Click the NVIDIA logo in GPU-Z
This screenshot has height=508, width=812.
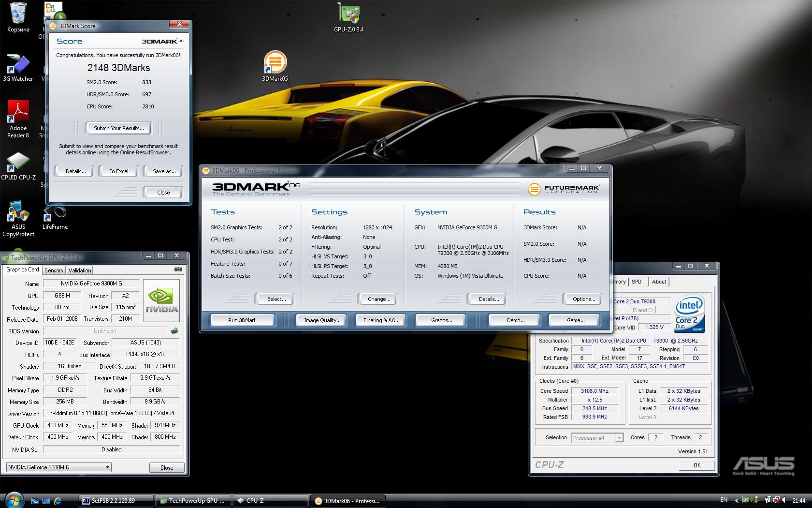coord(161,300)
